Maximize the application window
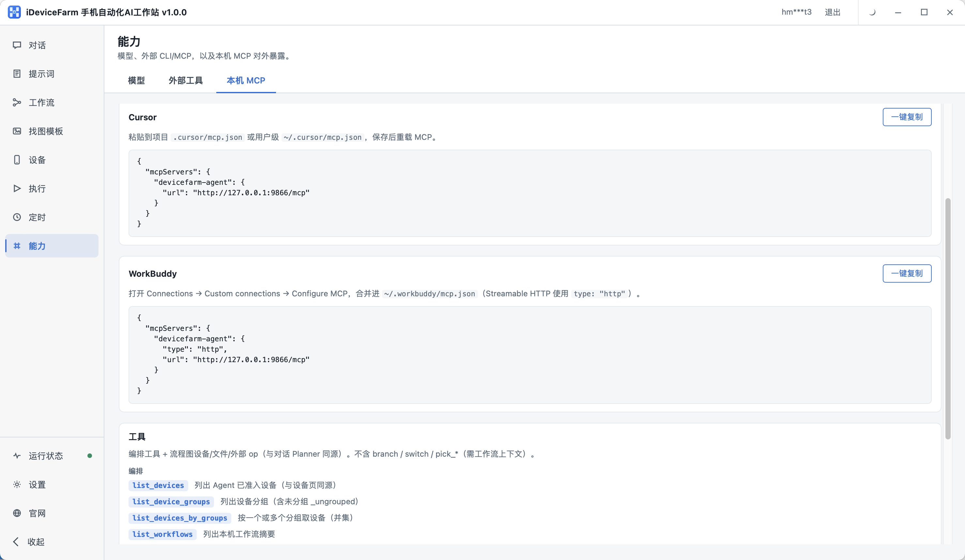Image resolution: width=965 pixels, height=560 pixels. point(924,12)
